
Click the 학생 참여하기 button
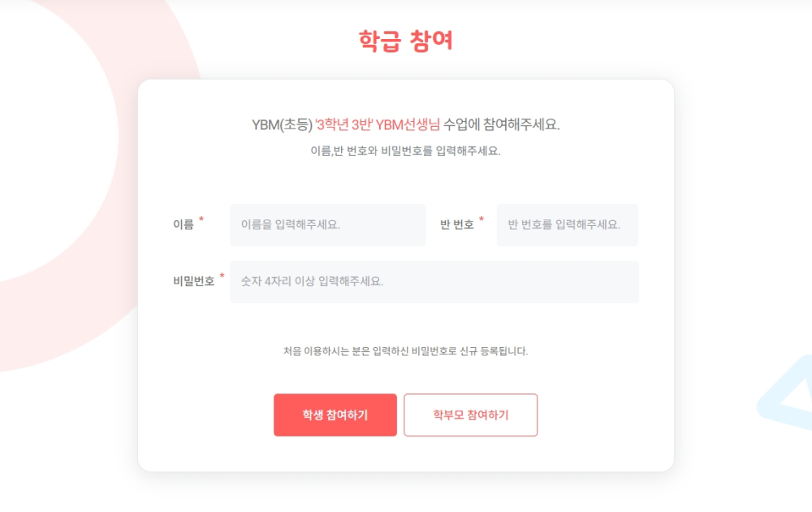(x=335, y=415)
